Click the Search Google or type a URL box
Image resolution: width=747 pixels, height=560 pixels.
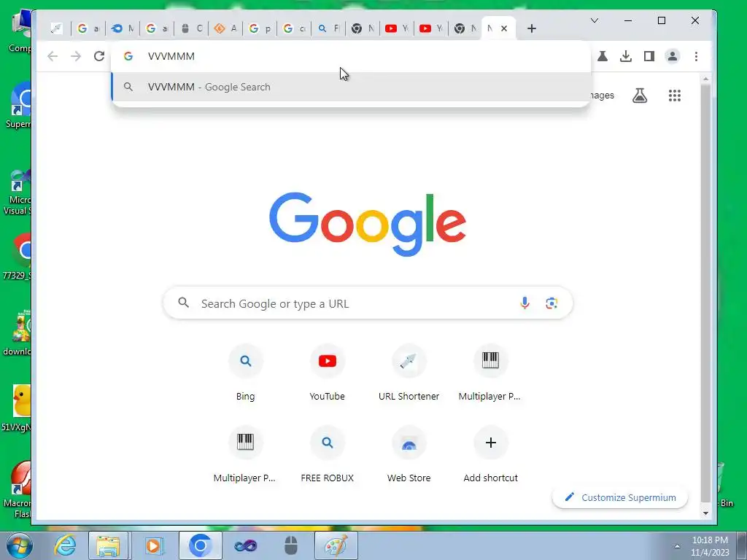pos(368,303)
